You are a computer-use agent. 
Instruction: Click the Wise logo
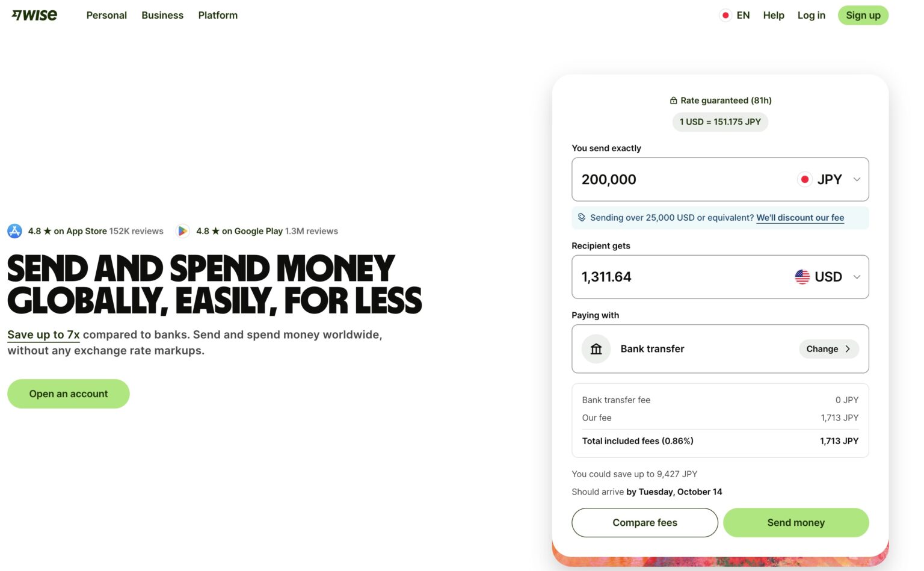pyautogui.click(x=34, y=15)
